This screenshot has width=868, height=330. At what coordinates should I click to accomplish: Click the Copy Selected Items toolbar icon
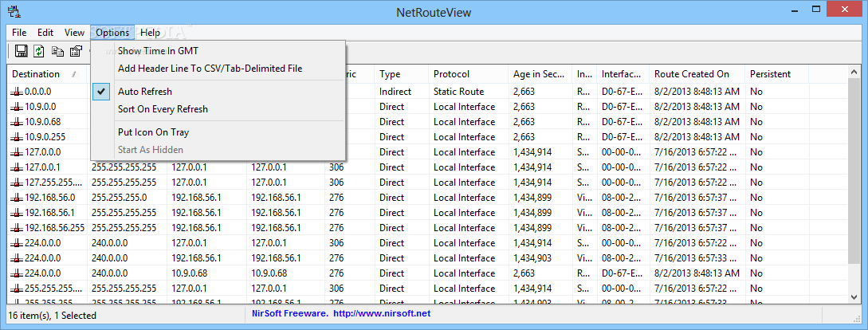click(x=57, y=52)
